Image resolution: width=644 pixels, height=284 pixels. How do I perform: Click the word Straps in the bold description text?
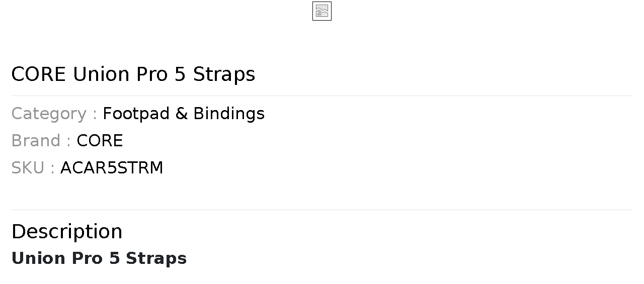click(156, 258)
